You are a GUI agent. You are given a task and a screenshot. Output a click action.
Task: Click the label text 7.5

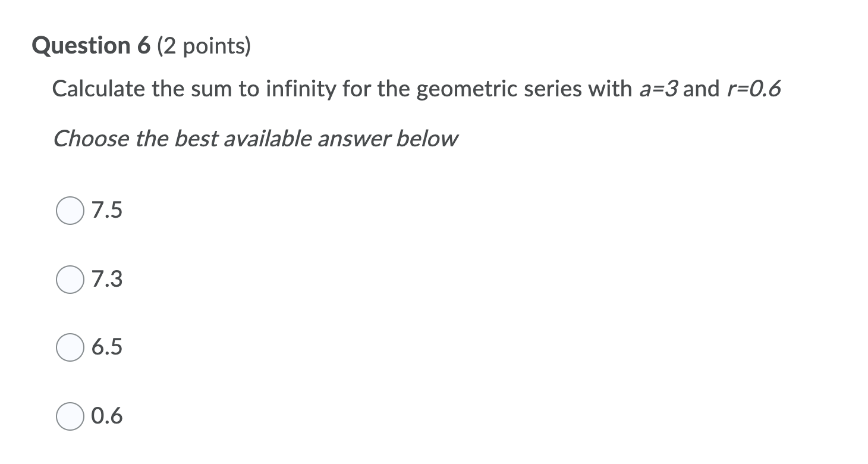click(x=107, y=209)
